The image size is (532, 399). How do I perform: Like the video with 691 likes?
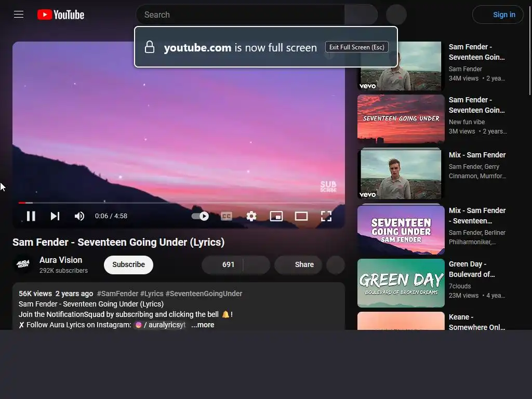tap(222, 264)
